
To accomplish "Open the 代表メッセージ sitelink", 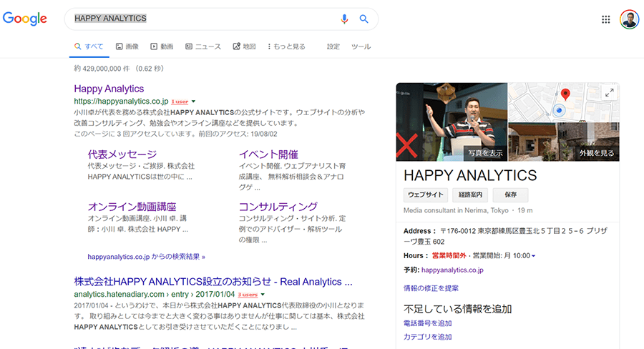I will [122, 154].
